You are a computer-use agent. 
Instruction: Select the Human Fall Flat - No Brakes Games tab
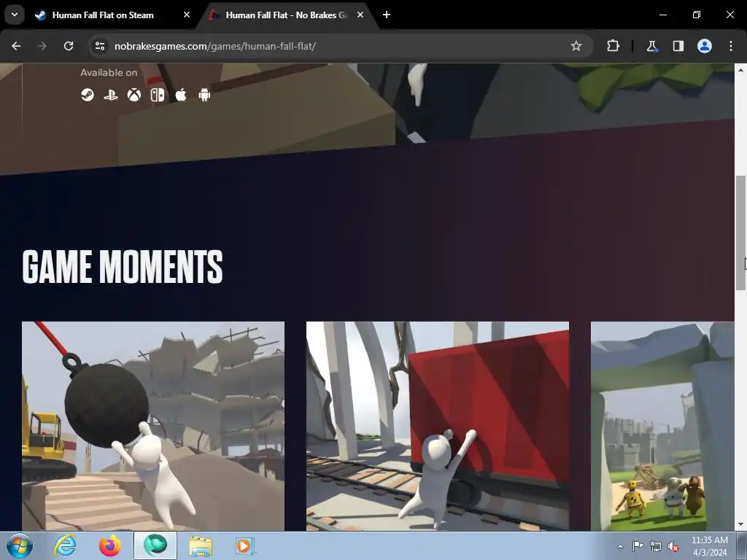pyautogui.click(x=287, y=15)
